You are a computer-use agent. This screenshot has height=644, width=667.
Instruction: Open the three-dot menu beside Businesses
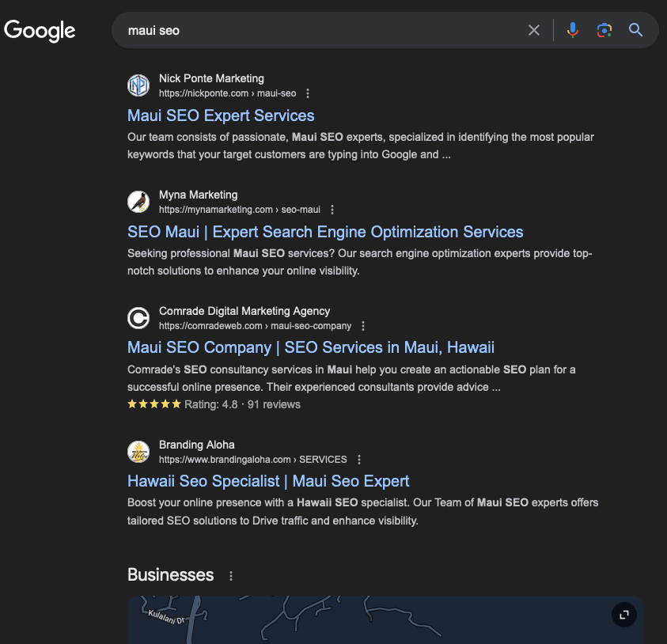pos(231,576)
